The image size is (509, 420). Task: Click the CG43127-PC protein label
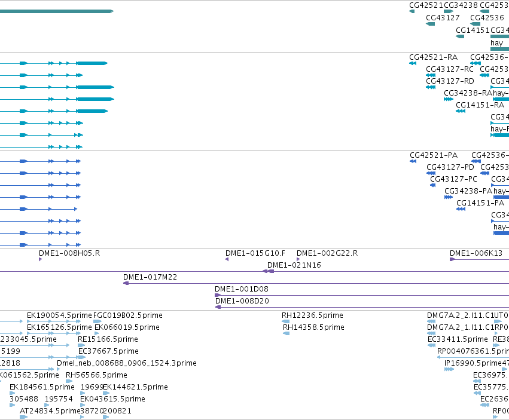pos(453,179)
